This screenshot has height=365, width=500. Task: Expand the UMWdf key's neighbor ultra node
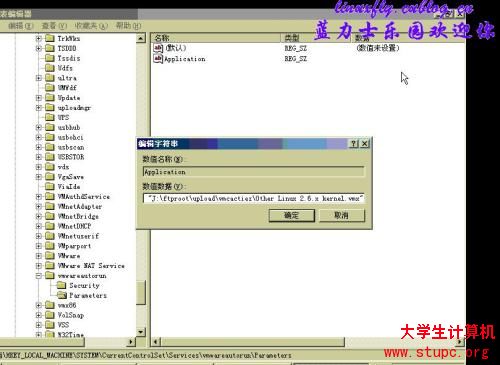(39, 78)
